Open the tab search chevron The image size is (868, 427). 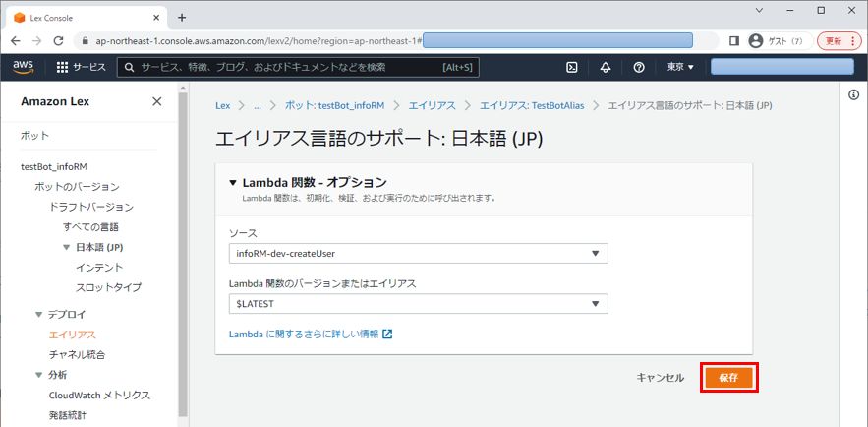tap(759, 11)
